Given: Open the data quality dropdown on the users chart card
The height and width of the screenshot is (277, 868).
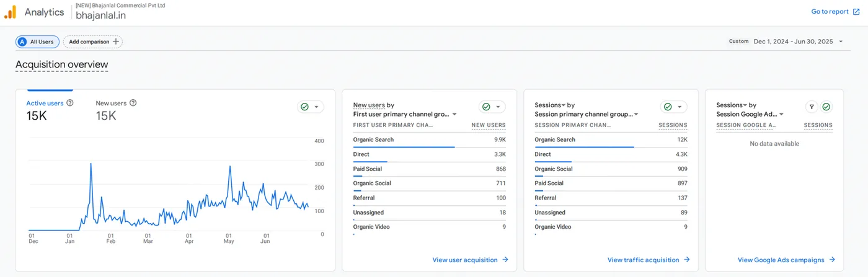Looking at the screenshot, I should point(311,107).
